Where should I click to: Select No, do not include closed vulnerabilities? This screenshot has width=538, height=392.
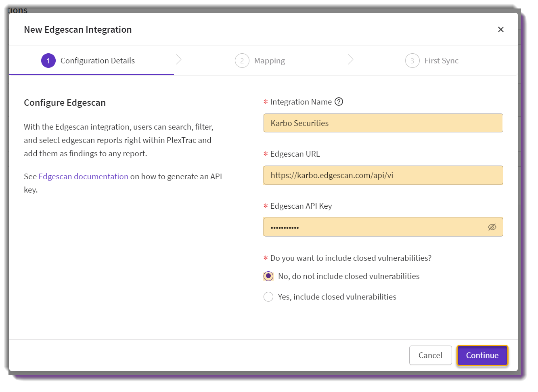[268, 276]
